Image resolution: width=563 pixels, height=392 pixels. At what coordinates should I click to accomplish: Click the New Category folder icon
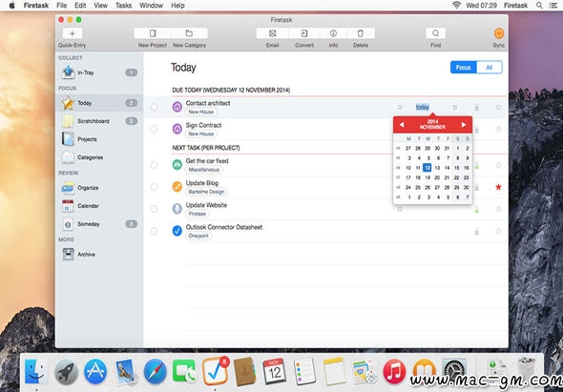pyautogui.click(x=189, y=33)
